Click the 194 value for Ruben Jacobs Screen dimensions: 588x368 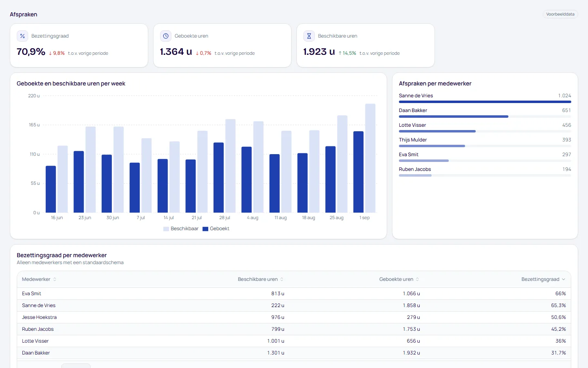567,169
